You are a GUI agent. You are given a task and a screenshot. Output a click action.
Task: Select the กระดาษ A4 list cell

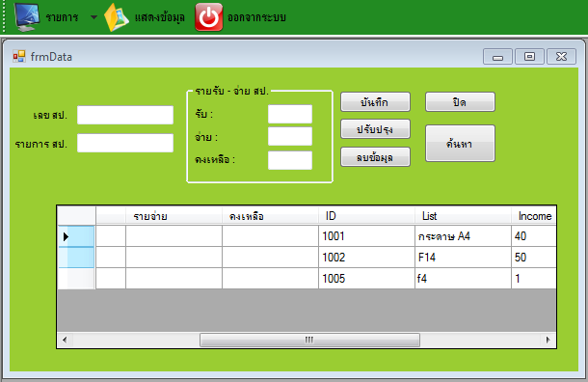(463, 236)
